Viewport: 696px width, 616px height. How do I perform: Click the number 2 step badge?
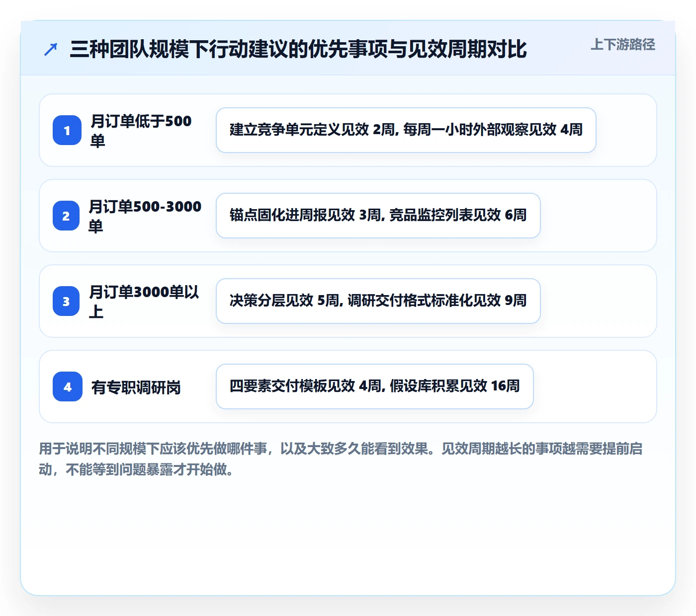(66, 216)
